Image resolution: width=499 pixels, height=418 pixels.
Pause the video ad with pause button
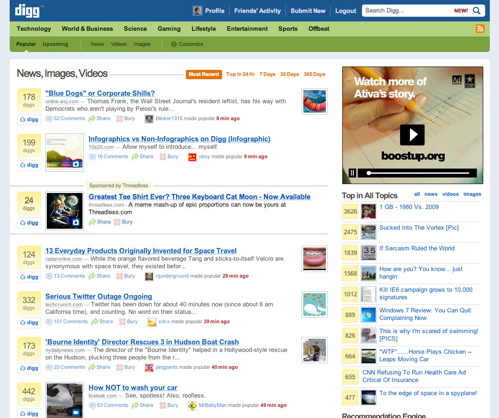point(352,173)
